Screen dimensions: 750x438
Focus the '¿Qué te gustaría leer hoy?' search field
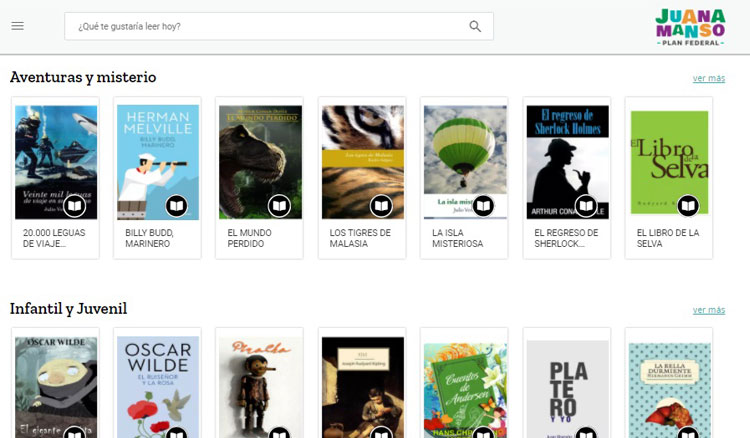[279, 26]
